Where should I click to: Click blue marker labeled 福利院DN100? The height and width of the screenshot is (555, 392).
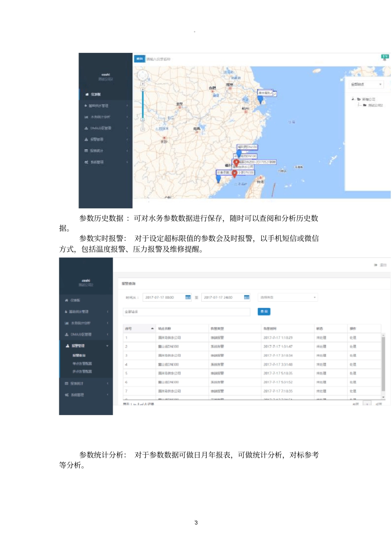coord(239,154)
